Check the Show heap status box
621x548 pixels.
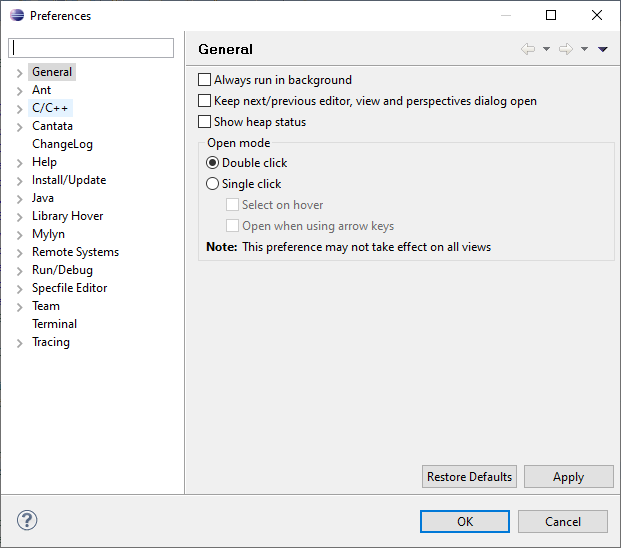tap(205, 122)
